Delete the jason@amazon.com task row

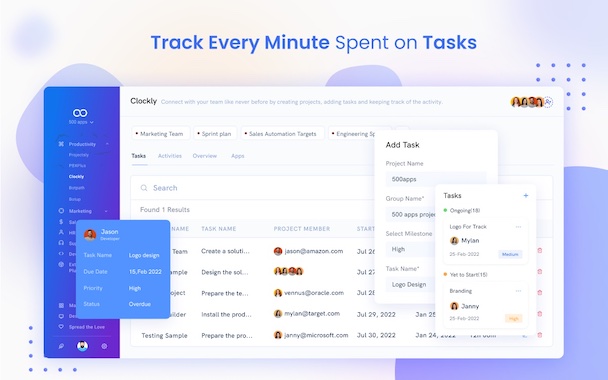pos(540,250)
